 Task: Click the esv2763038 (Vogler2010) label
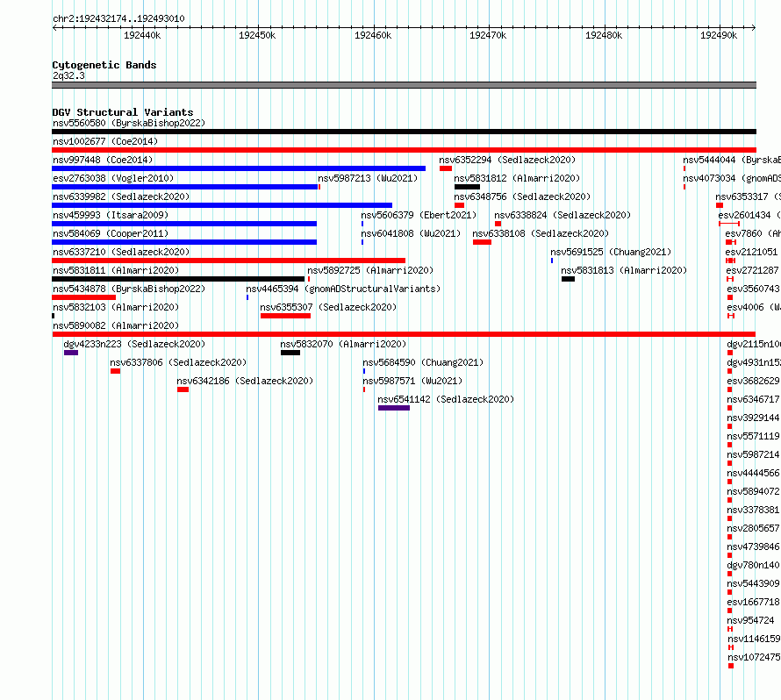click(x=113, y=178)
